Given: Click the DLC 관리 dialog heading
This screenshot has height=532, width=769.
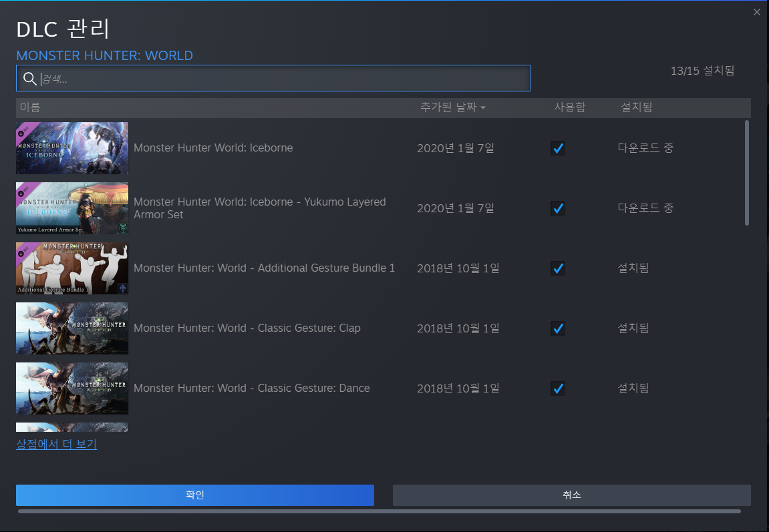Looking at the screenshot, I should [x=63, y=29].
